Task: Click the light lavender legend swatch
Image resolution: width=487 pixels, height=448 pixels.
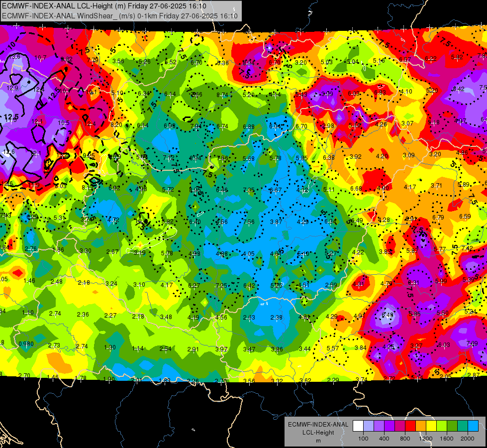Action: (368, 426)
